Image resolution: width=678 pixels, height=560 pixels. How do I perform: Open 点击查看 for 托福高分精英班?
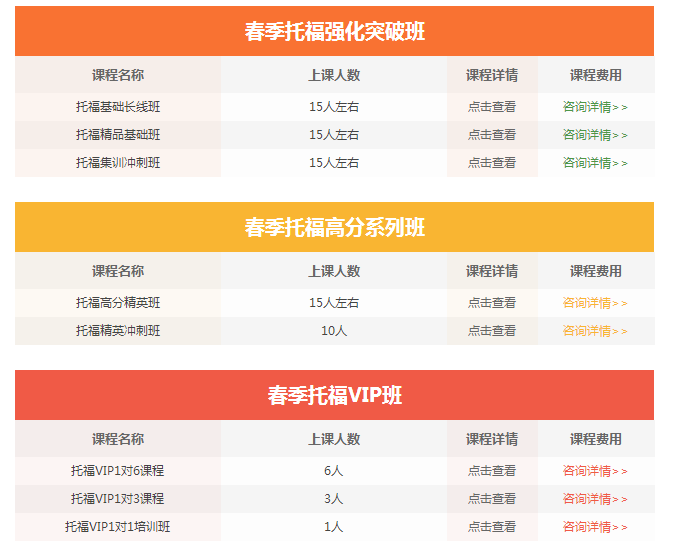[x=492, y=303]
